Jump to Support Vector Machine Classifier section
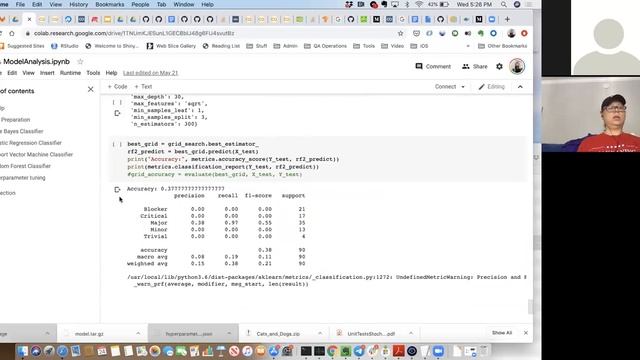This screenshot has width=640, height=360. [36, 154]
